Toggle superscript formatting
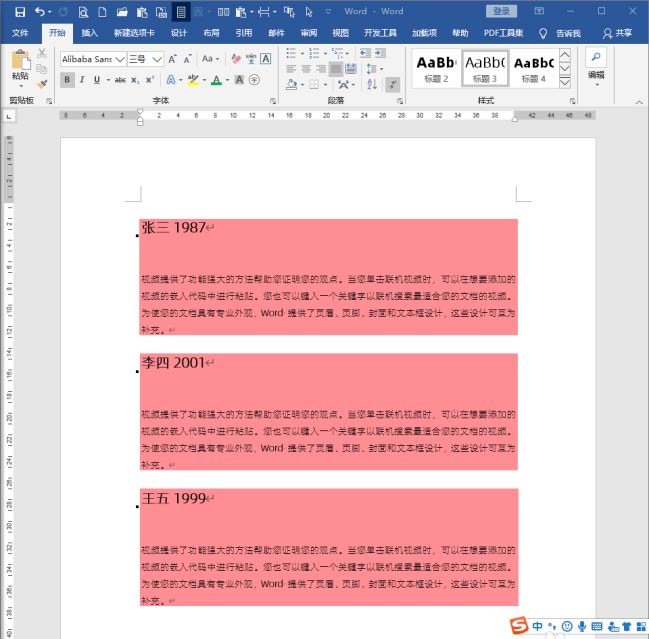Image resolution: width=649 pixels, height=639 pixels. [150, 79]
